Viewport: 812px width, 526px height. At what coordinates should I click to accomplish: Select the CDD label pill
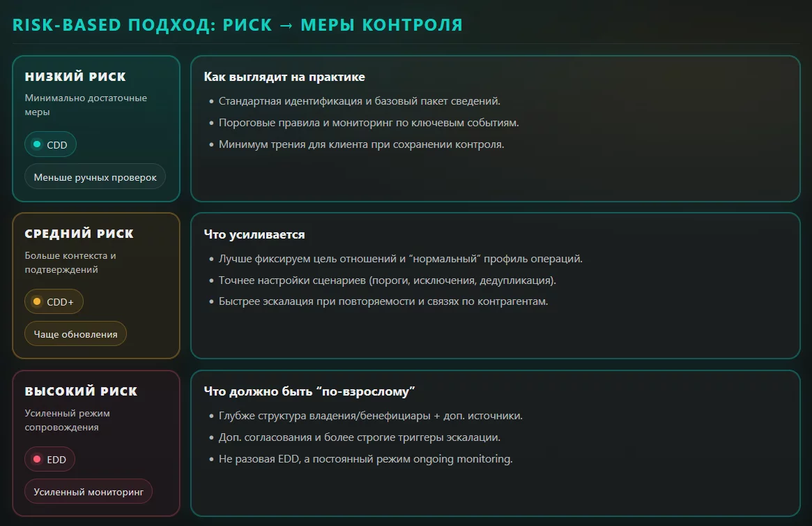click(x=51, y=144)
